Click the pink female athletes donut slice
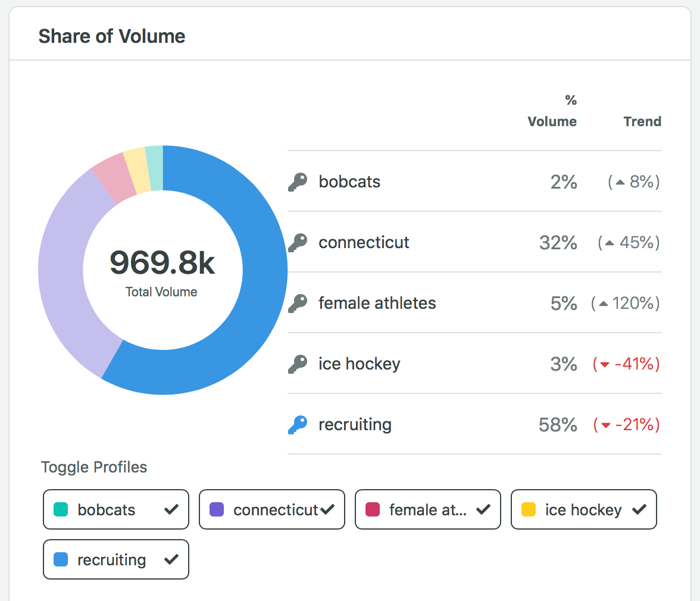 click(110, 178)
